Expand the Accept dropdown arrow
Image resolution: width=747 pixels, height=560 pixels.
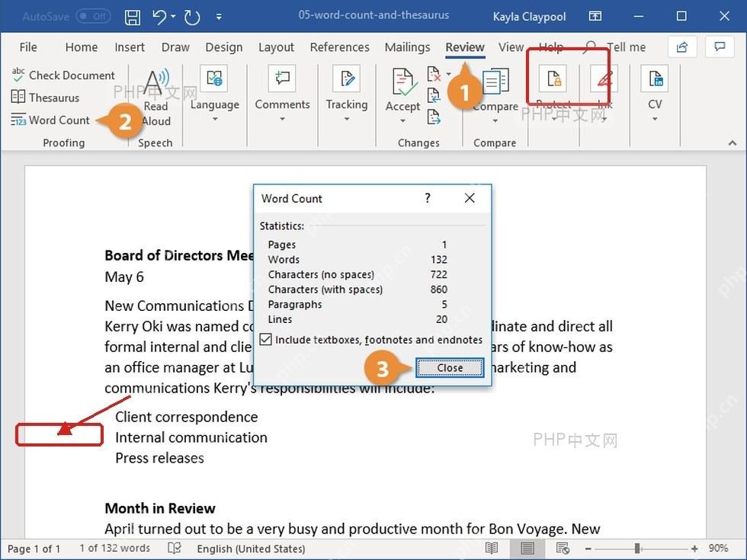point(403,121)
